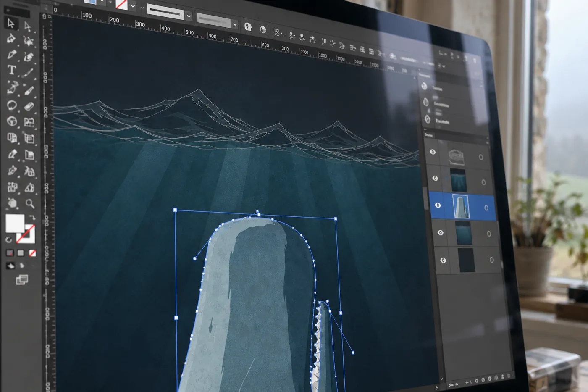Click the Gradient paint mode button
This screenshot has width=588, height=392.
click(21, 253)
